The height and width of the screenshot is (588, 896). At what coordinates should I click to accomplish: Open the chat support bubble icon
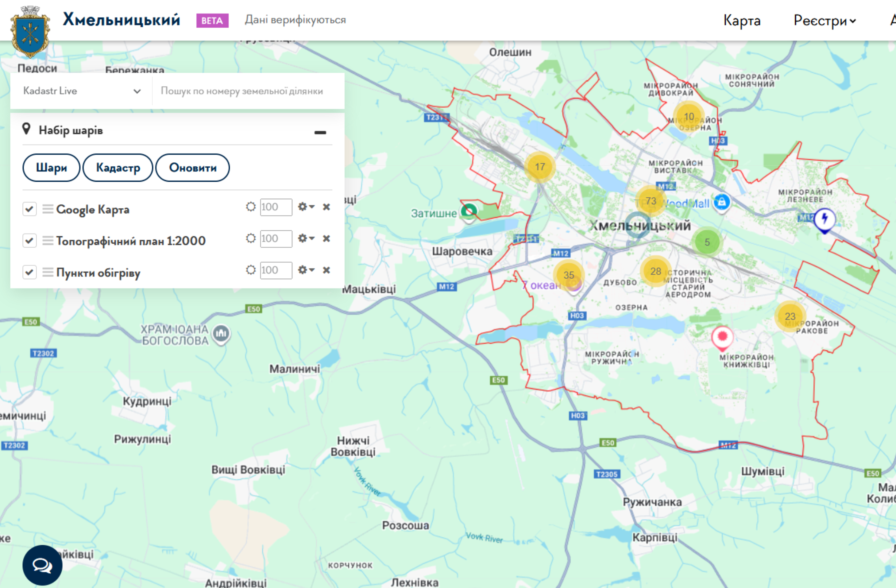[x=42, y=565]
